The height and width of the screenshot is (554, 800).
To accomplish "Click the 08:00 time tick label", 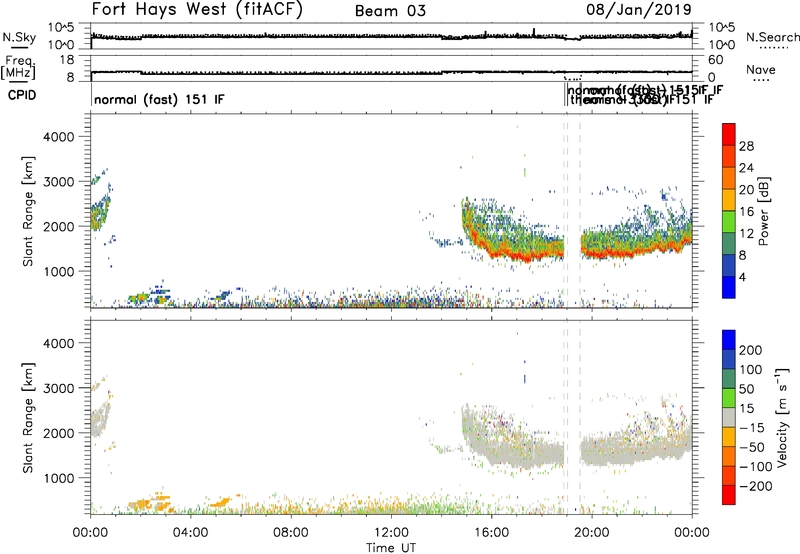I will (x=290, y=533).
